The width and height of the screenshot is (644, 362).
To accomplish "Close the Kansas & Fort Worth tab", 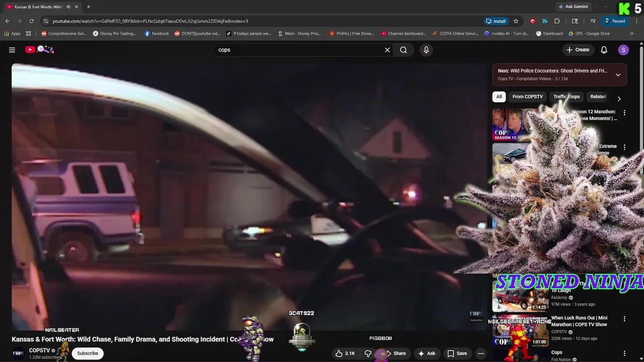I will 77,7.
